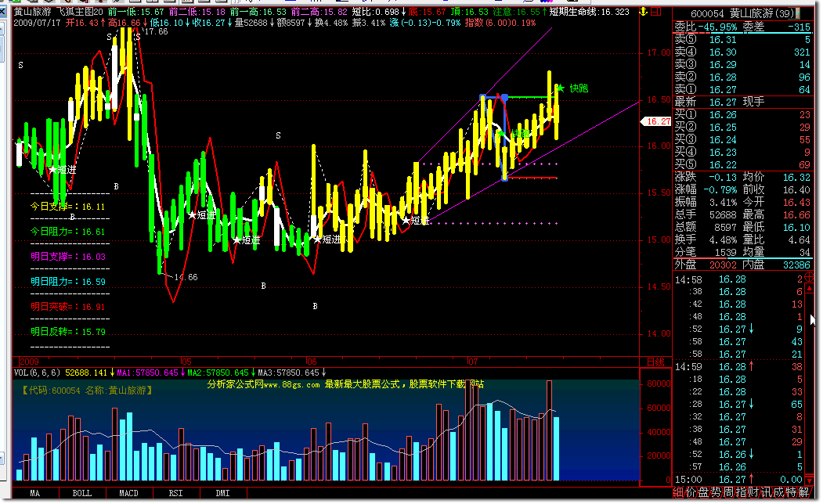
Task: Click the VOL(6,6,6) indicator label
Action: (x=37, y=373)
